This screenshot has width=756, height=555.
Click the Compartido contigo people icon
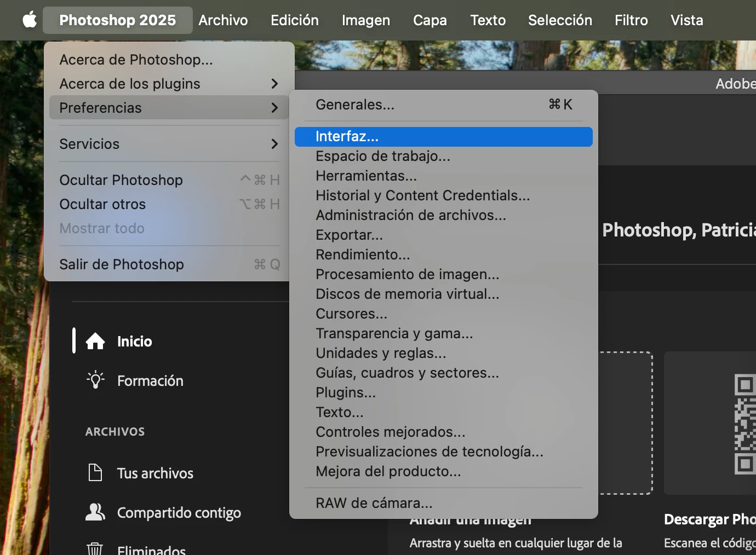(95, 512)
